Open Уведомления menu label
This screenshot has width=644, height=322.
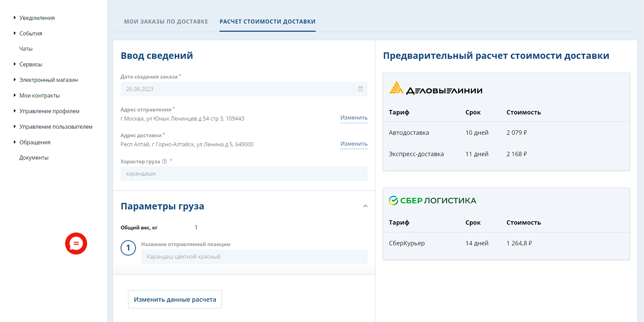[37, 18]
